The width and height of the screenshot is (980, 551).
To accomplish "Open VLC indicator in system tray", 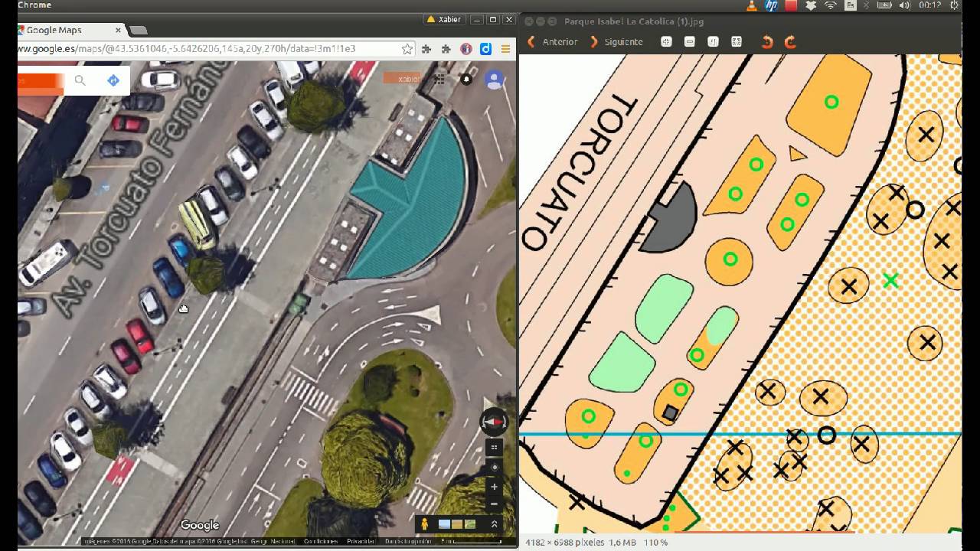I will click(x=753, y=5).
